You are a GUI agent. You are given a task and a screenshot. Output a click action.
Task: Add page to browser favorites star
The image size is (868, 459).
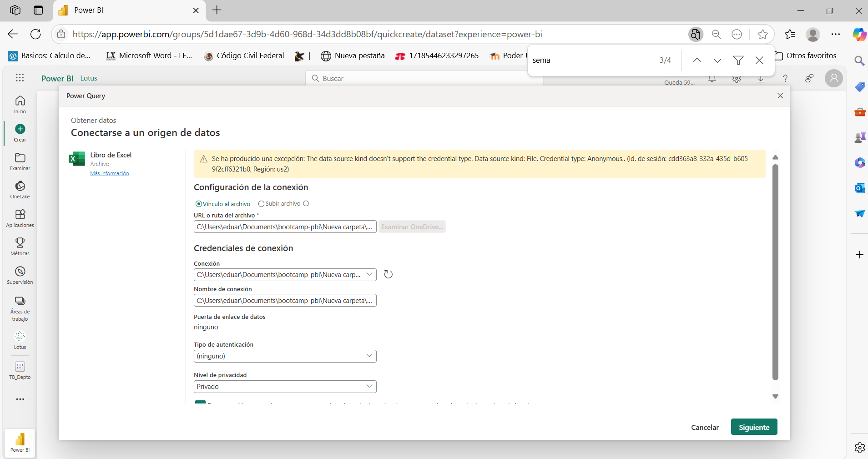click(763, 34)
